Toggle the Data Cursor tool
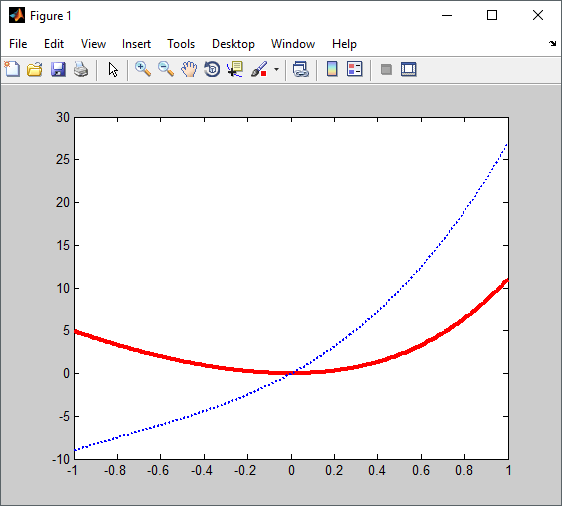562x506 pixels. point(235,69)
